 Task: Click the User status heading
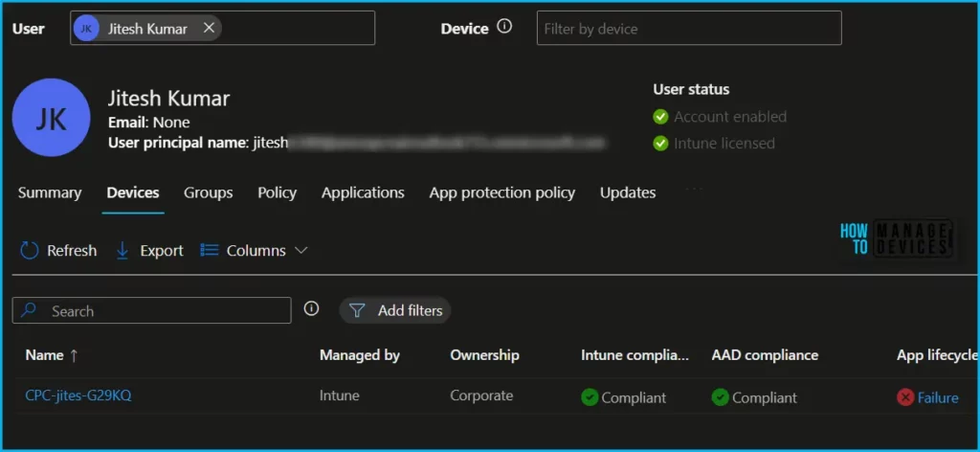click(x=691, y=89)
